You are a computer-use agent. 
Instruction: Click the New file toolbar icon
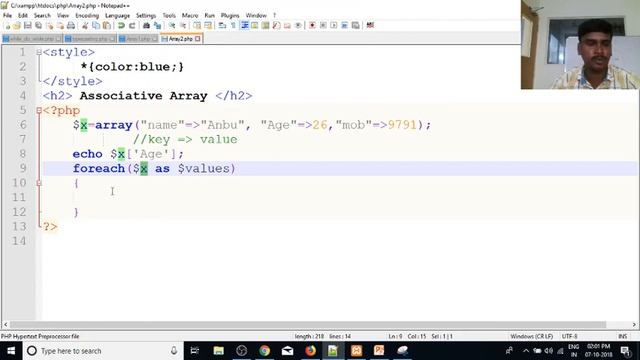(7, 26)
